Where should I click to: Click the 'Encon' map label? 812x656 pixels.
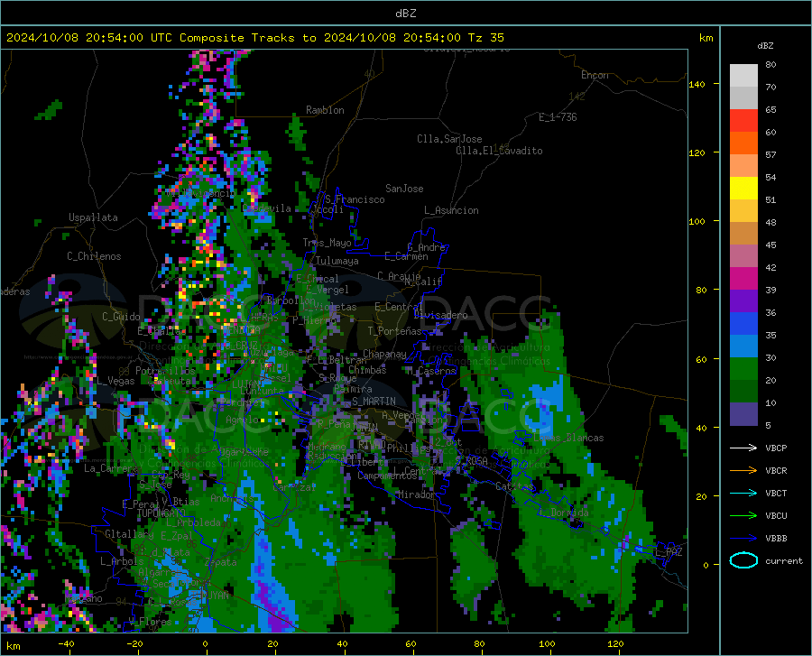tap(595, 75)
